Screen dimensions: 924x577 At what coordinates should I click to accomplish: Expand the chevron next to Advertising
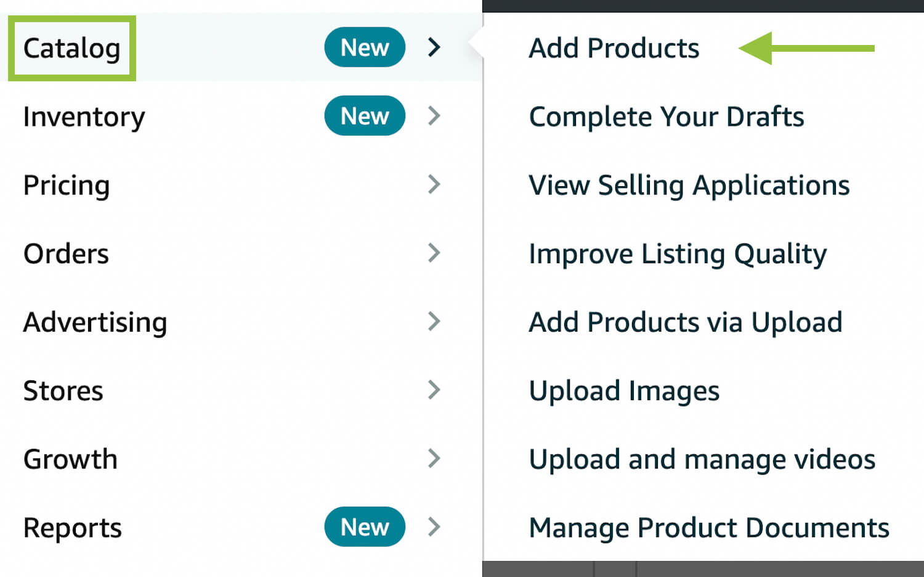click(x=434, y=321)
